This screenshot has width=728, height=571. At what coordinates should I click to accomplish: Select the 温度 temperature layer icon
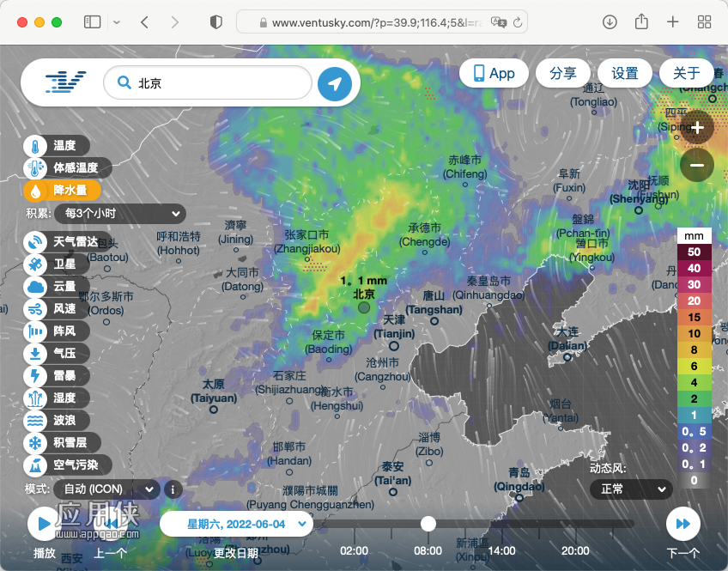(35, 146)
